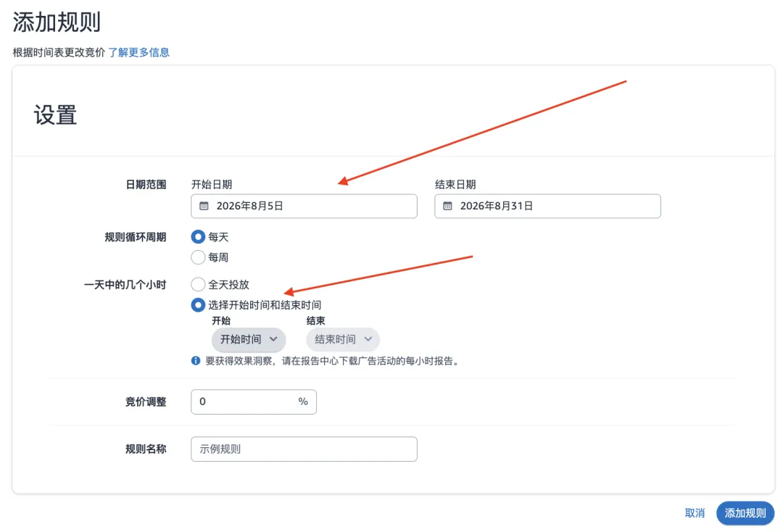Click the chevron arrow on 结束时间 selector

tap(368, 339)
